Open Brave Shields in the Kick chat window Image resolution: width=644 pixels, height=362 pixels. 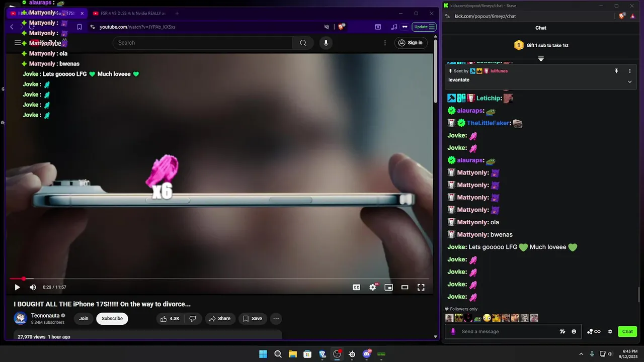coord(622,16)
